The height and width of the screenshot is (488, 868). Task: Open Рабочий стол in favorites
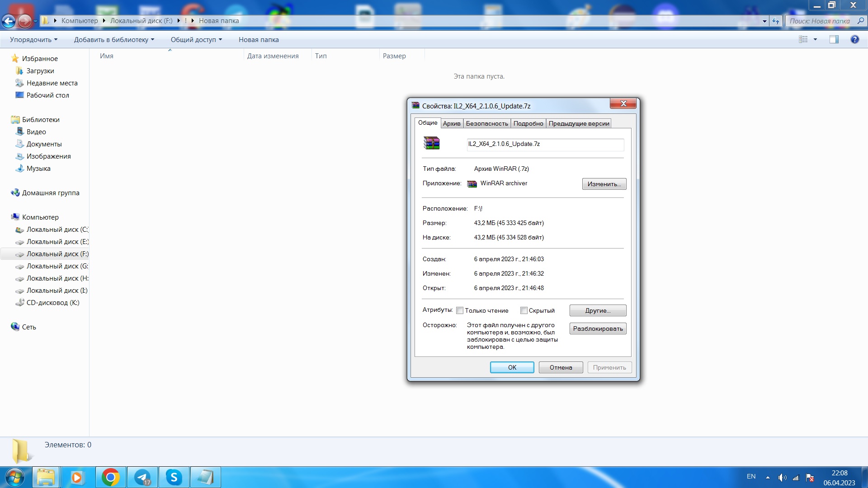click(x=42, y=95)
